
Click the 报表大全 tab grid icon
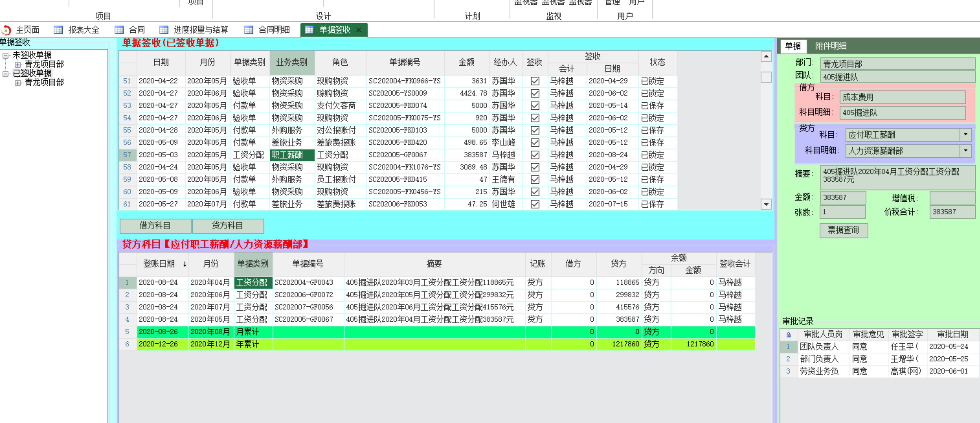coord(58,30)
